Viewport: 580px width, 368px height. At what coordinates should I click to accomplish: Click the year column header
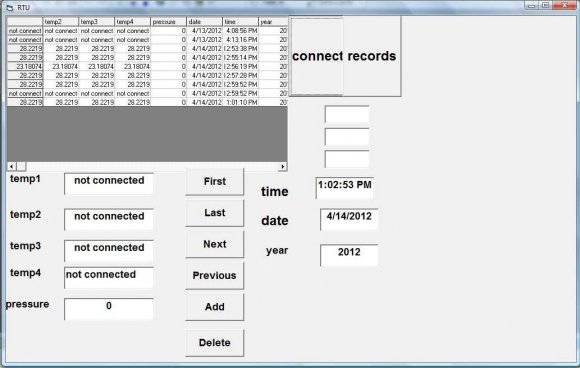point(273,22)
